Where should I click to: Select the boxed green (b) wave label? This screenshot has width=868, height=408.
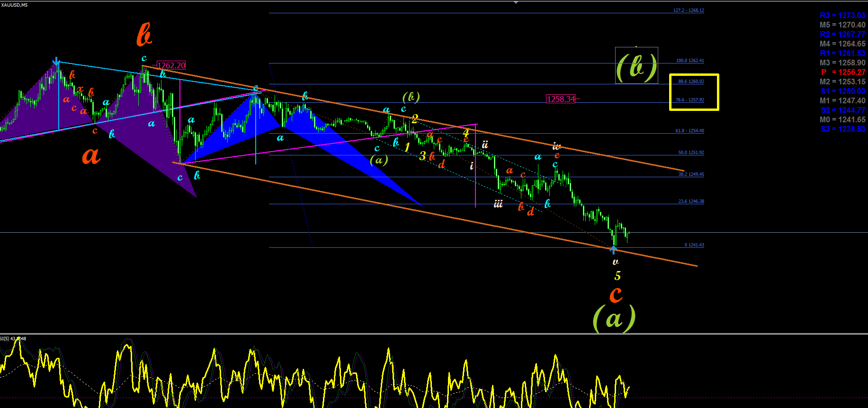636,65
